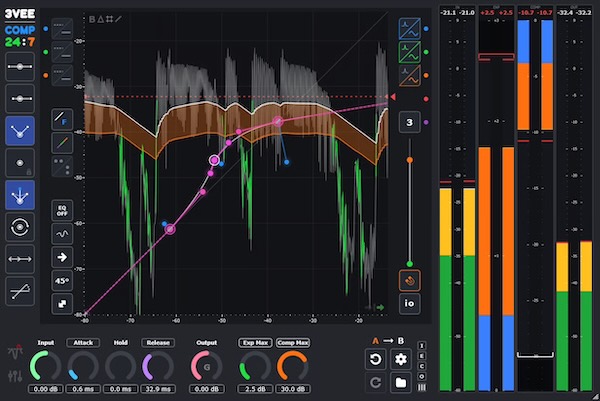Click the Hold knob

121,366
